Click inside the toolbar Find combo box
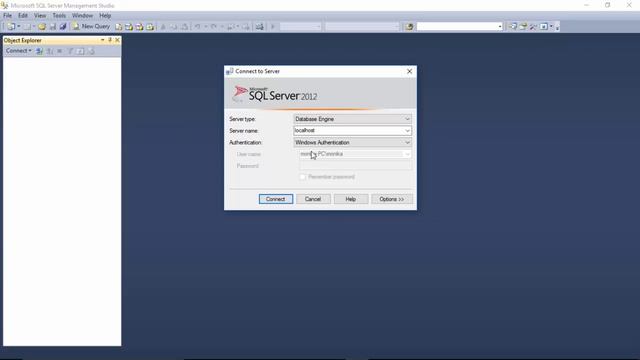The width and height of the screenshot is (640, 360). coord(456,27)
